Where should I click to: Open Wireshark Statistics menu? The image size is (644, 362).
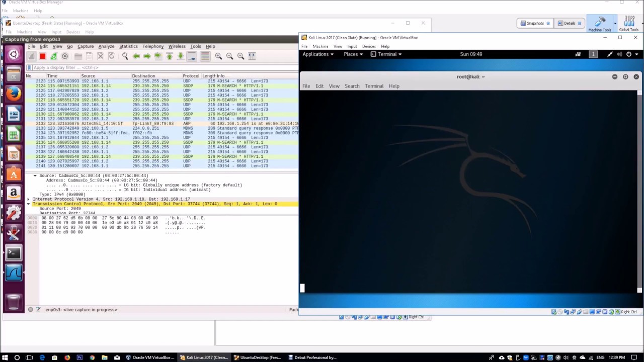pos(128,46)
